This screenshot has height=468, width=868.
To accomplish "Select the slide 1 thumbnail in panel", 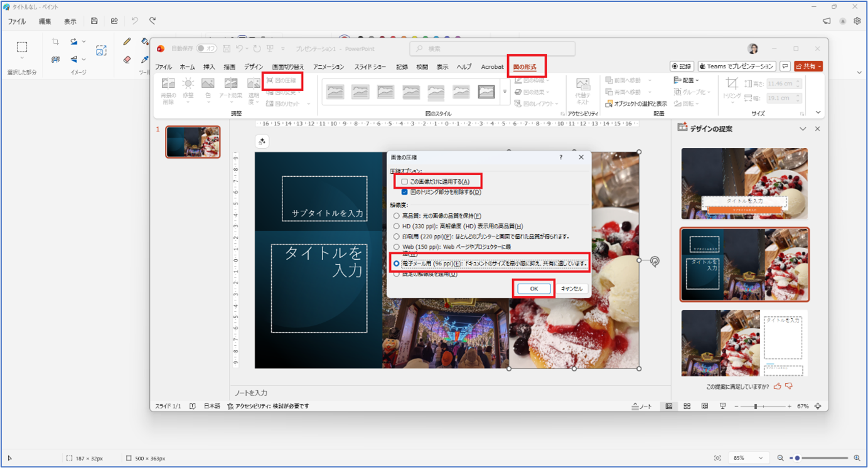I will [193, 142].
